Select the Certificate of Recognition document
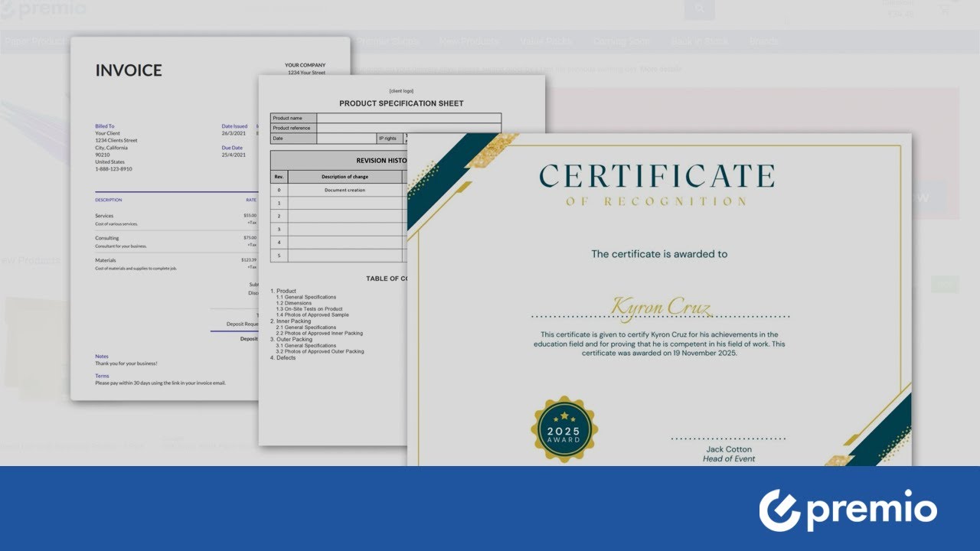The width and height of the screenshot is (980, 551). (659, 300)
